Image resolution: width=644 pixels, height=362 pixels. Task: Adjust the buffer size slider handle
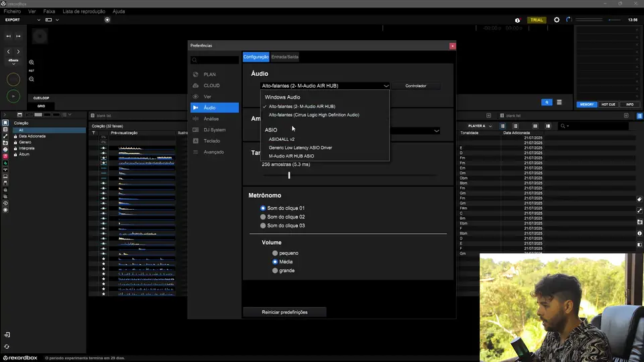pyautogui.click(x=289, y=175)
